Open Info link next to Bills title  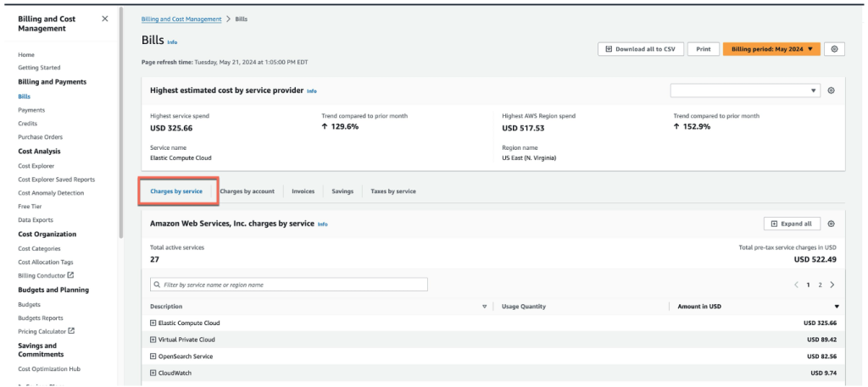click(172, 42)
